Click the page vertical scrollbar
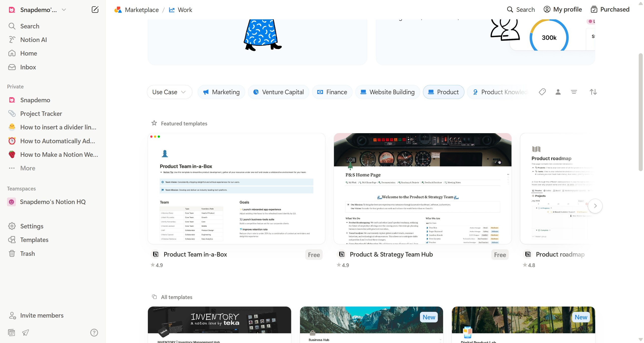This screenshot has width=644, height=343. click(x=640, y=112)
